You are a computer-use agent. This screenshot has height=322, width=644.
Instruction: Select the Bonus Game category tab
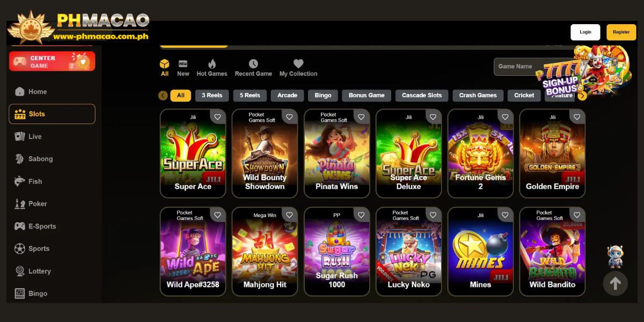[x=367, y=96]
